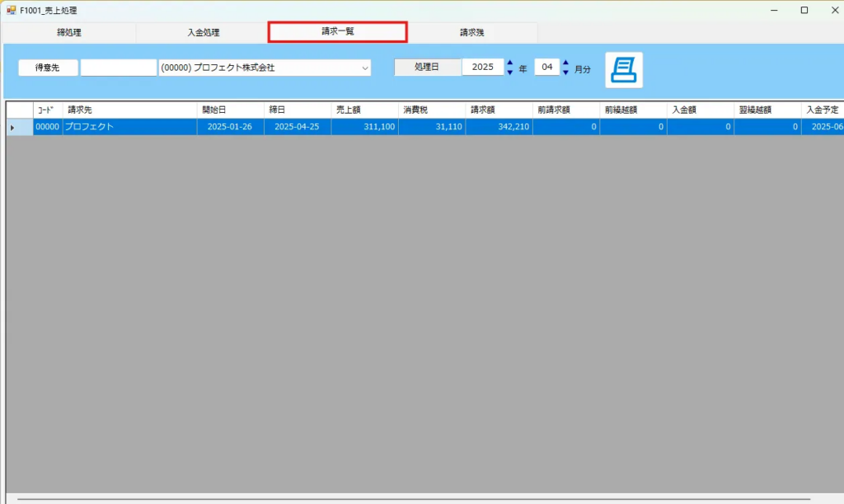Click the billed amount cell 342,210
Screen dimensions: 844x504
tap(499, 127)
